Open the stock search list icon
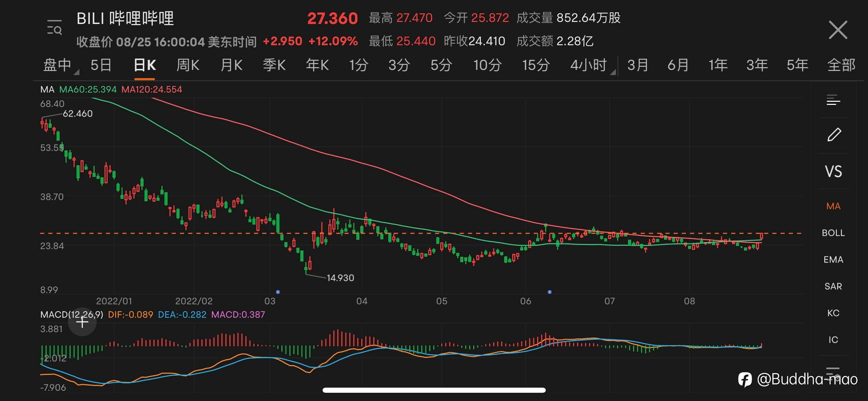868x401 pixels. pyautogui.click(x=55, y=27)
